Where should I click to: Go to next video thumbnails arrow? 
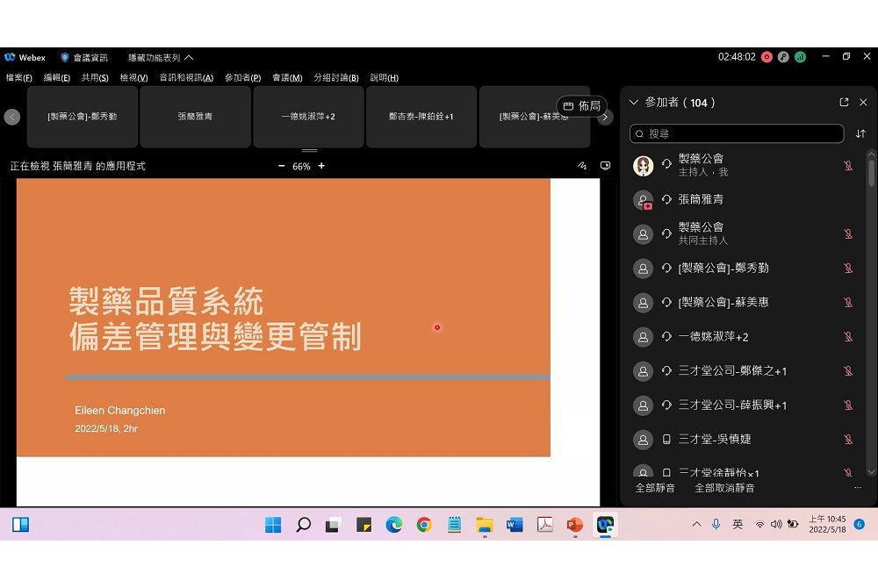pos(605,117)
